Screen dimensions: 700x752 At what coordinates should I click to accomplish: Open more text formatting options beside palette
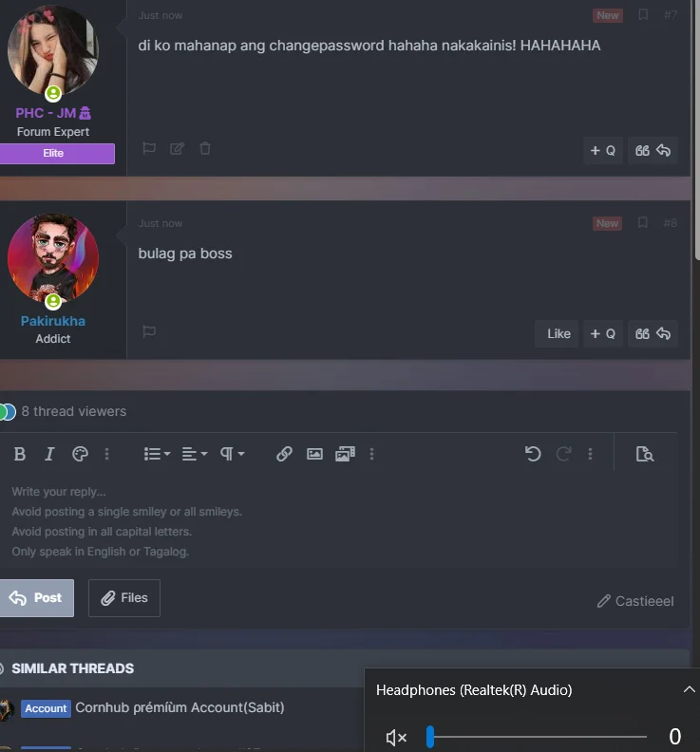[x=106, y=454]
